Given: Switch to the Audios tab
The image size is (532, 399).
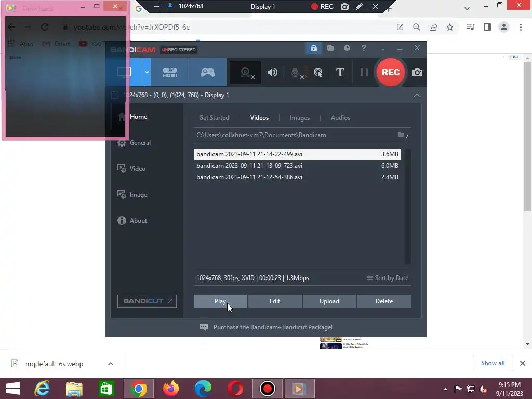Looking at the screenshot, I should (x=340, y=118).
